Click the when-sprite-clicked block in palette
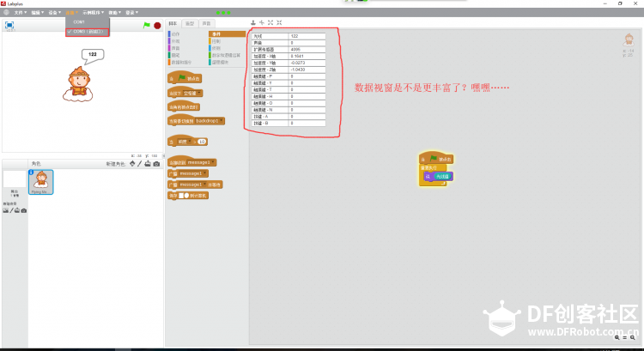This screenshot has height=351, width=644. point(183,107)
